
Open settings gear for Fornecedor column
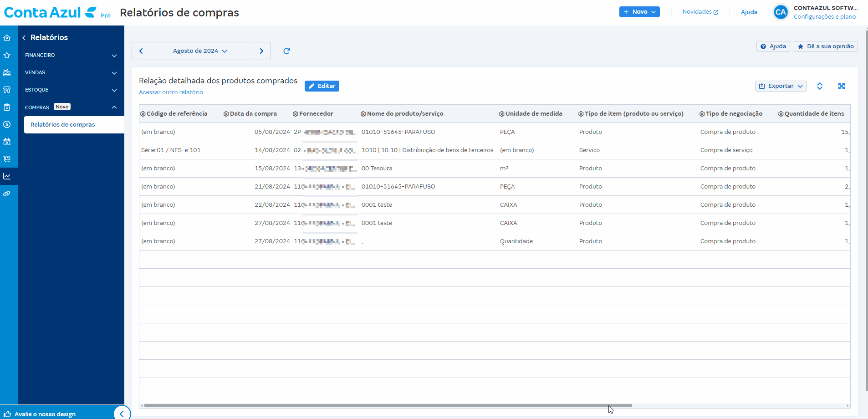[x=296, y=114]
